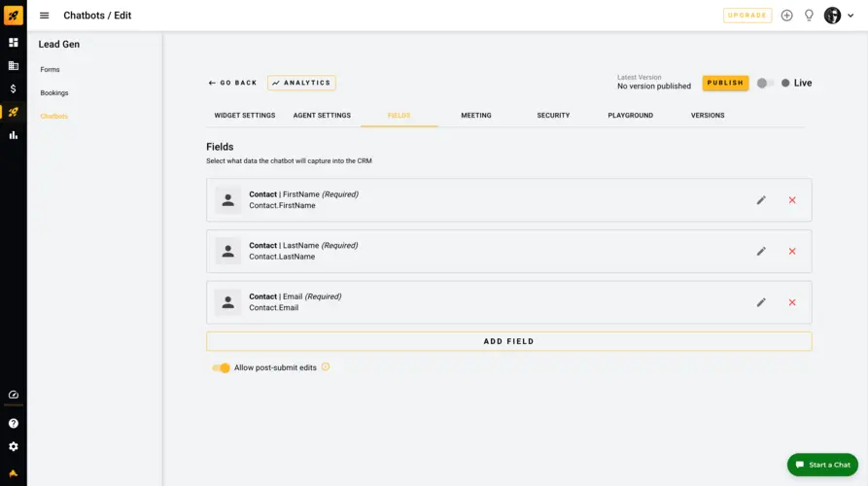Click the orange icon at sidebar bottom

click(x=14, y=473)
